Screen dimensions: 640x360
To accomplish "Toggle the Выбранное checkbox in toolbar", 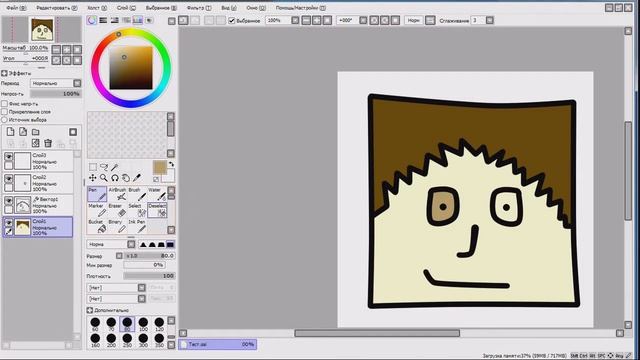I will (x=231, y=20).
